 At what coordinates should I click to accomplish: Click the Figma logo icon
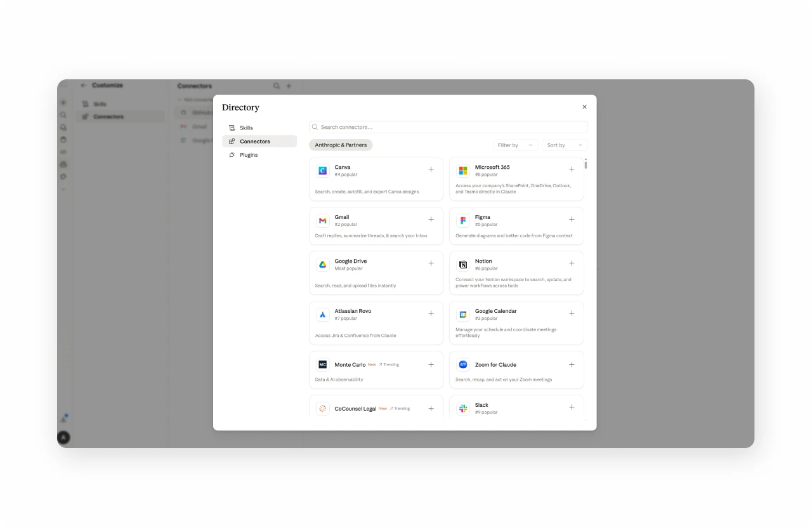463,220
